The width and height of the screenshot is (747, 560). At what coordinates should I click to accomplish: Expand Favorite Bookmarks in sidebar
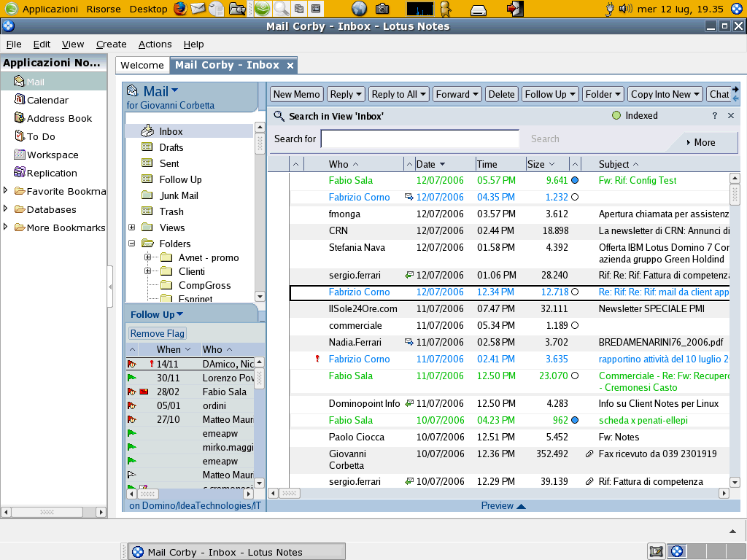pos(5,190)
